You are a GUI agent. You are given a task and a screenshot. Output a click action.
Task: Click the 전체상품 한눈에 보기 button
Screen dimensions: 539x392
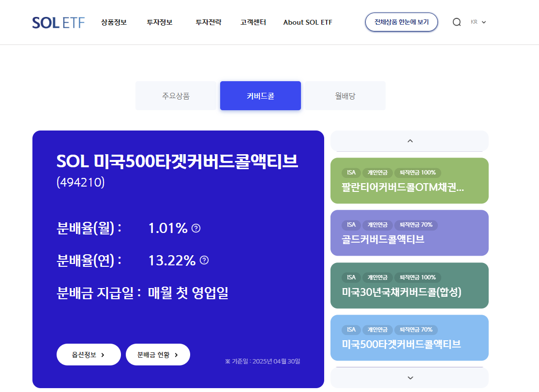coord(401,22)
